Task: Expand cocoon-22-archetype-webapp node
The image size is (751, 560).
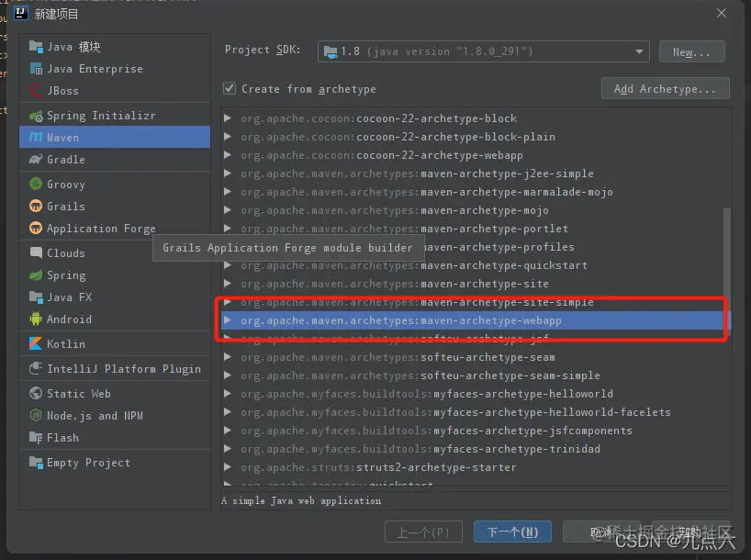Action: 228,155
